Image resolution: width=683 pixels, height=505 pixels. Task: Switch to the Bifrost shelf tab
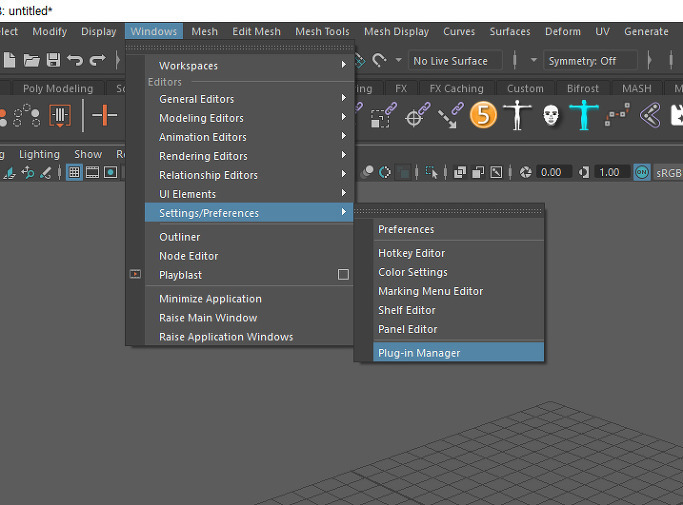[x=582, y=88]
